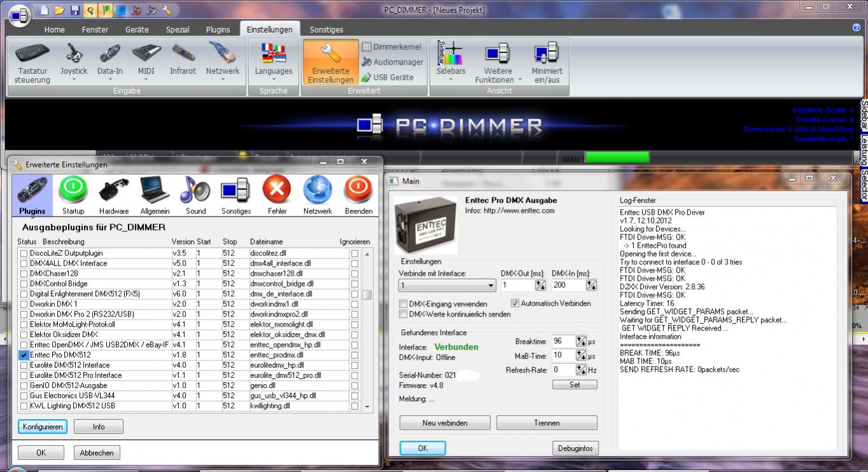868x472 pixels.
Task: Enable the Eurolite DMX512 Interface status checkbox
Action: [24, 365]
